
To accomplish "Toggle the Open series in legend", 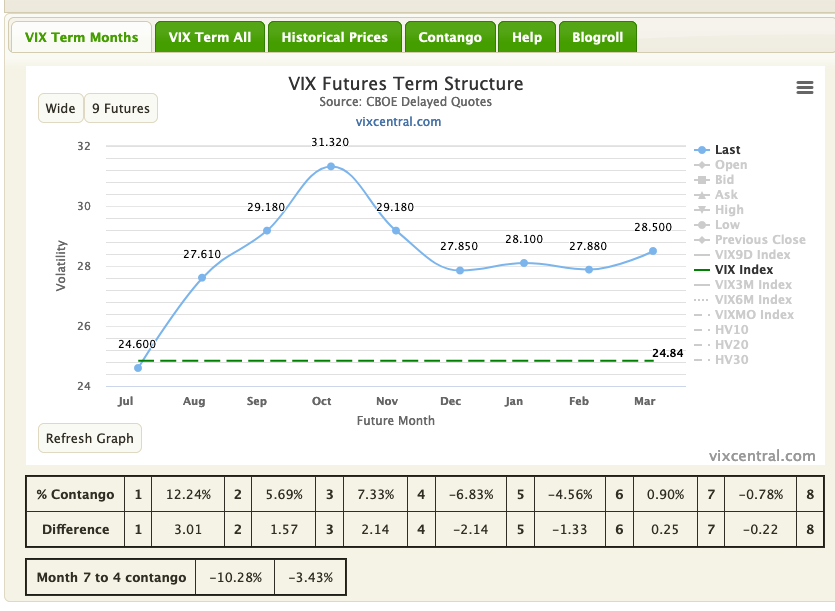I will coord(722,165).
